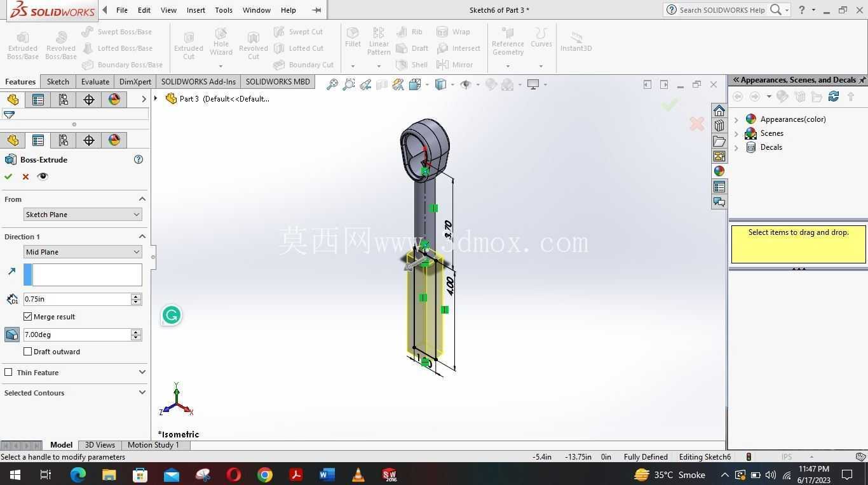Image resolution: width=868 pixels, height=485 pixels.
Task: Open View Settings monitor icon
Action: pos(533,84)
